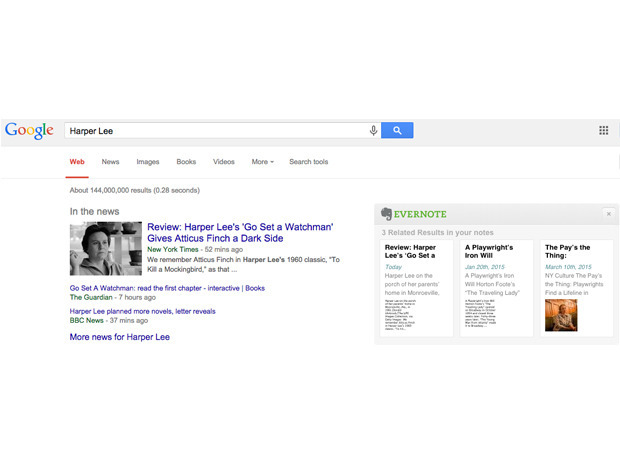Open the Google apps grid icon
This screenshot has width=620, height=465.
click(x=603, y=130)
